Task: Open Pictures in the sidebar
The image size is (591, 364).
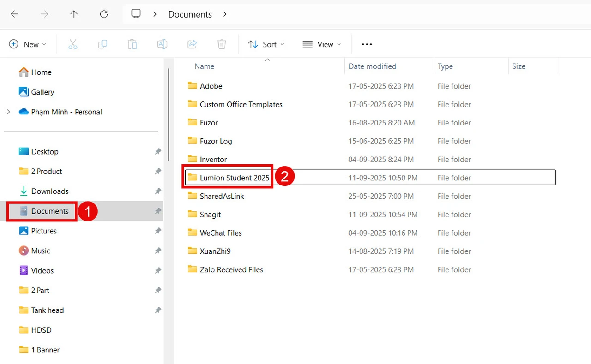Action: coord(37,231)
